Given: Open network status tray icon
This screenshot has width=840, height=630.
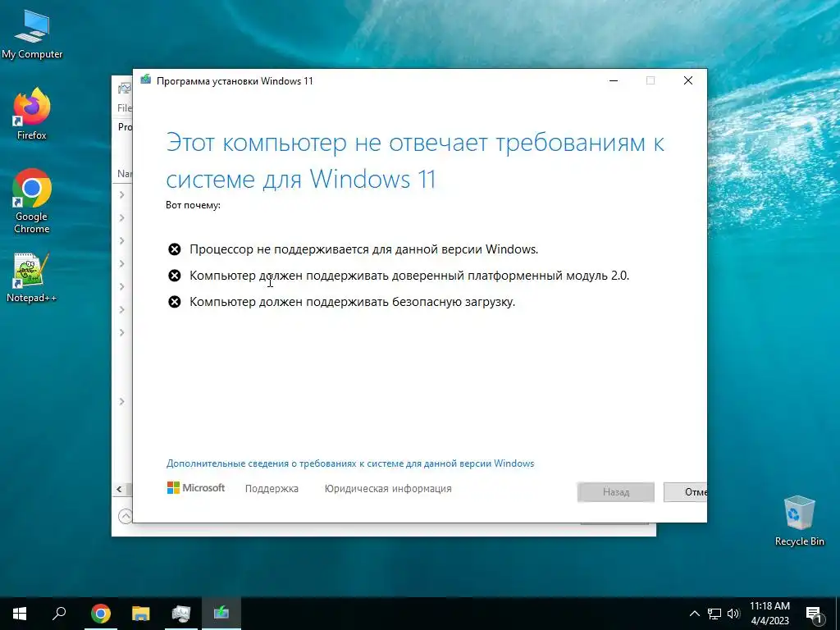Looking at the screenshot, I should pyautogui.click(x=714, y=614).
